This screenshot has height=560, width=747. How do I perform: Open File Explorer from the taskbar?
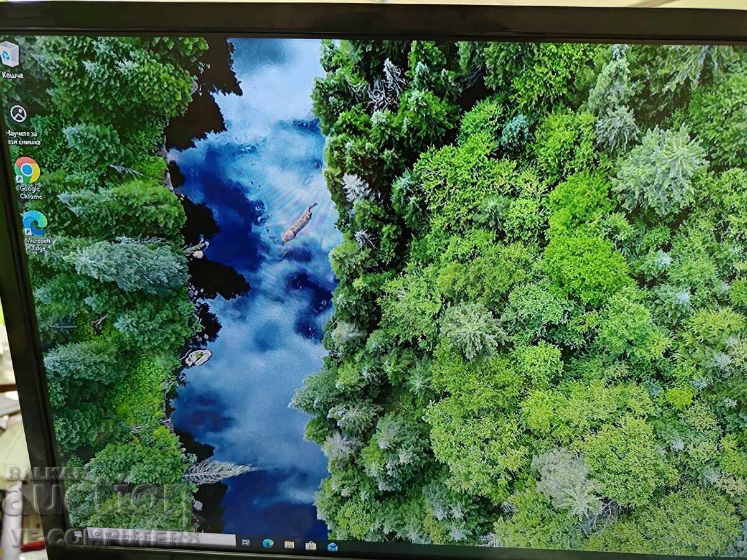pyautogui.click(x=289, y=544)
